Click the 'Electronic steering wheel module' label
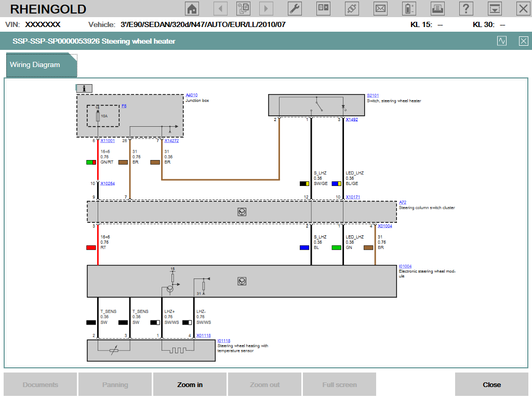Screen dimensions: 532x399 click(427, 274)
